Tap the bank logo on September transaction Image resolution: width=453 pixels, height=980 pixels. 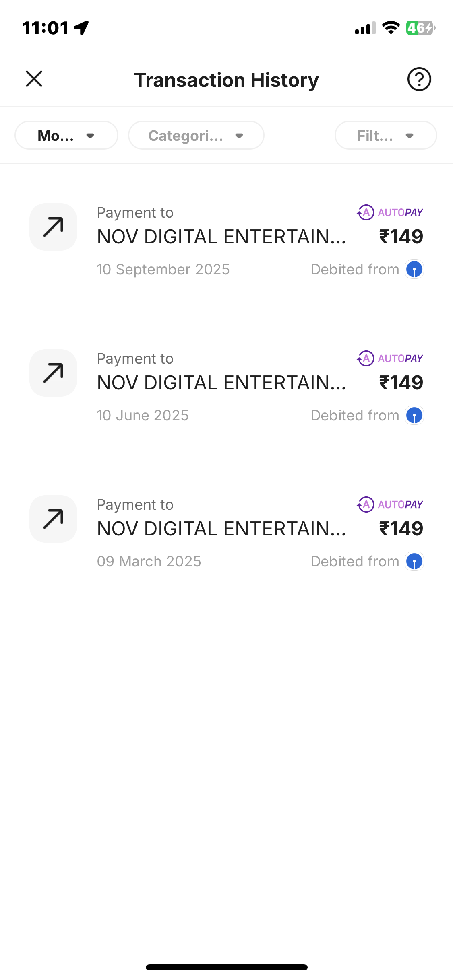click(414, 270)
